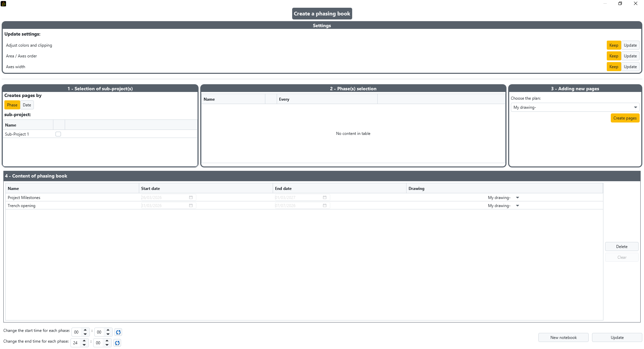Select Date for creating pages by

pos(27,105)
